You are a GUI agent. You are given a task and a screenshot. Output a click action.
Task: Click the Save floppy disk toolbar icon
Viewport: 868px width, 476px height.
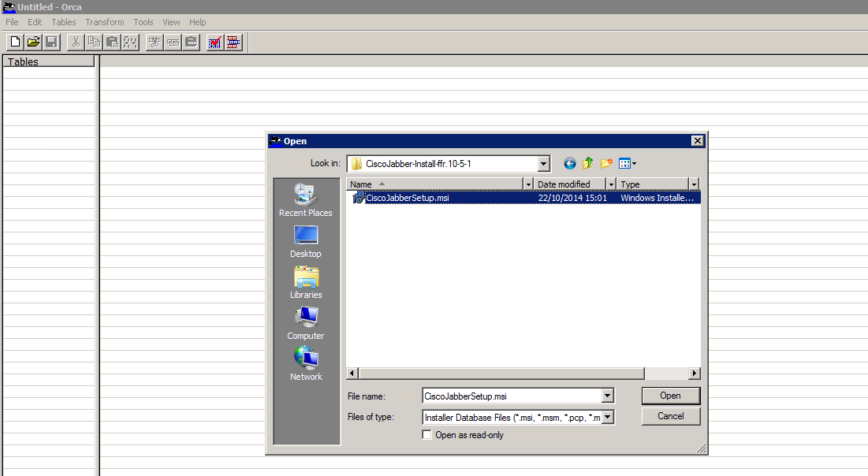click(x=51, y=42)
